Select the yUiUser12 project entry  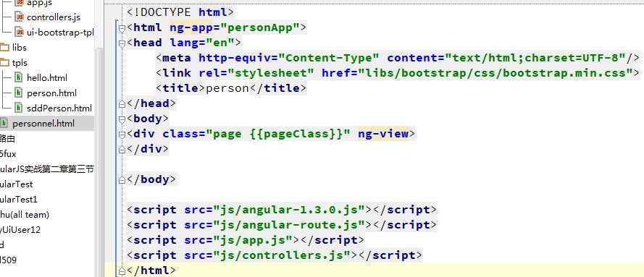tap(20, 229)
